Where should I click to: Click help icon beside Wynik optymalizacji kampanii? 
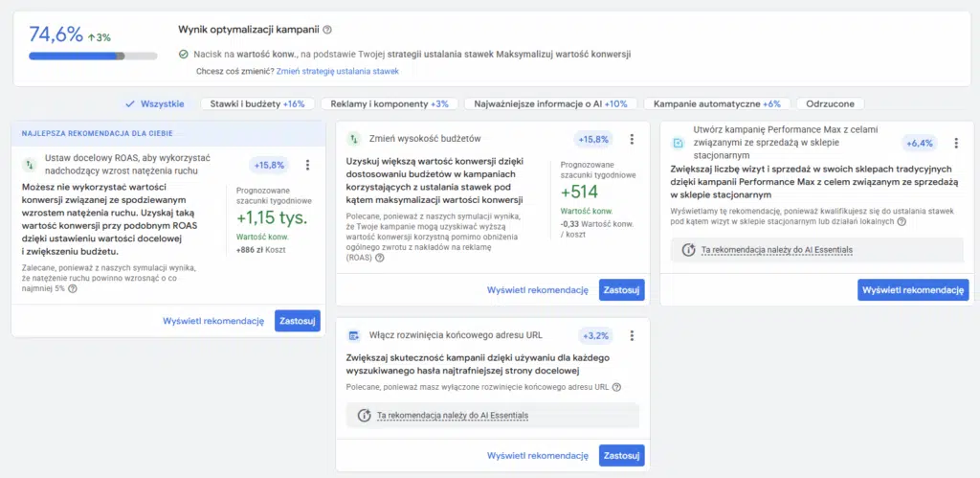click(x=327, y=30)
